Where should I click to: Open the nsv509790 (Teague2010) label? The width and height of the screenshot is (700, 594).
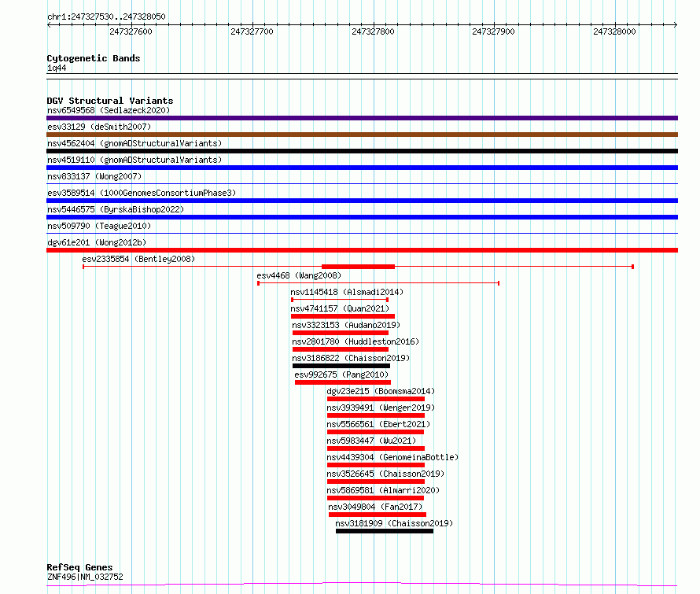point(99,226)
